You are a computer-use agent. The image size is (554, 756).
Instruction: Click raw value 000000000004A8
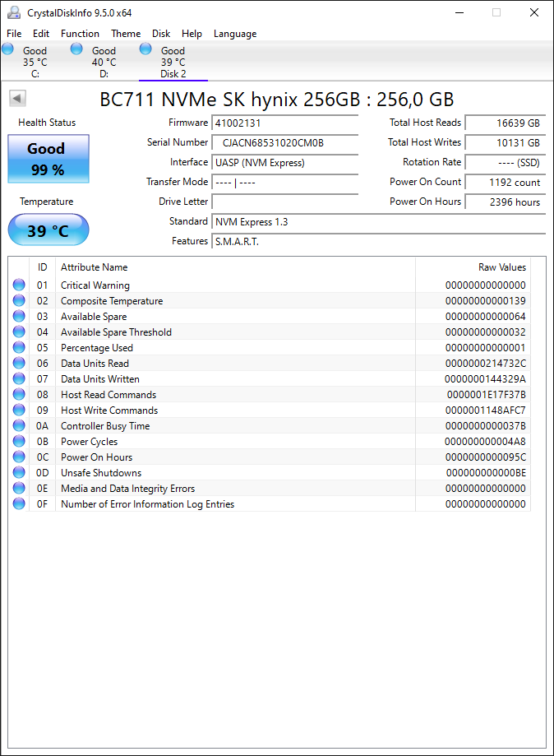(x=485, y=442)
